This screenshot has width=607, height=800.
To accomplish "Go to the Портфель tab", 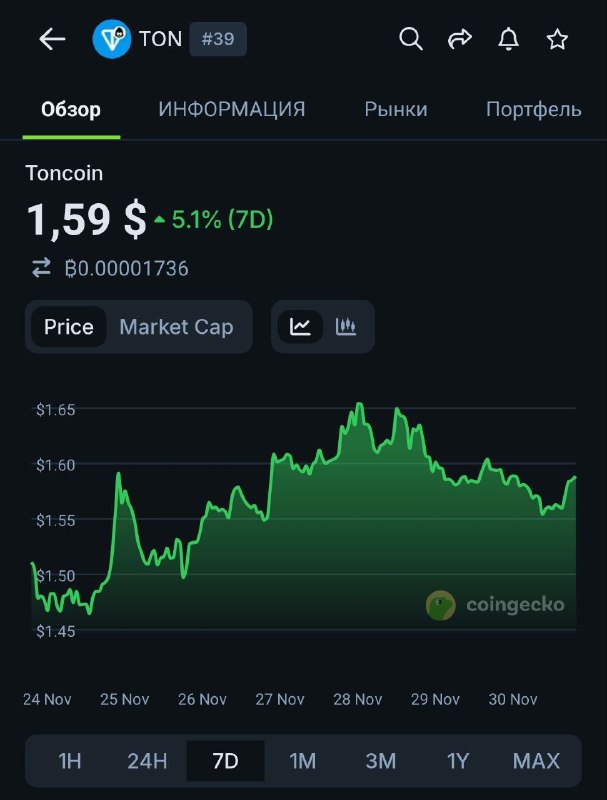I will [x=533, y=109].
